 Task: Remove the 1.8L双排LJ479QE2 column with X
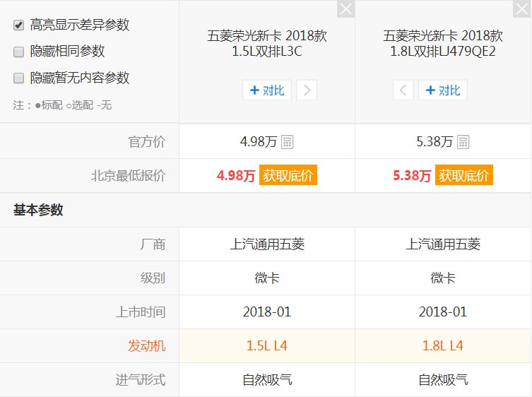coord(522,9)
